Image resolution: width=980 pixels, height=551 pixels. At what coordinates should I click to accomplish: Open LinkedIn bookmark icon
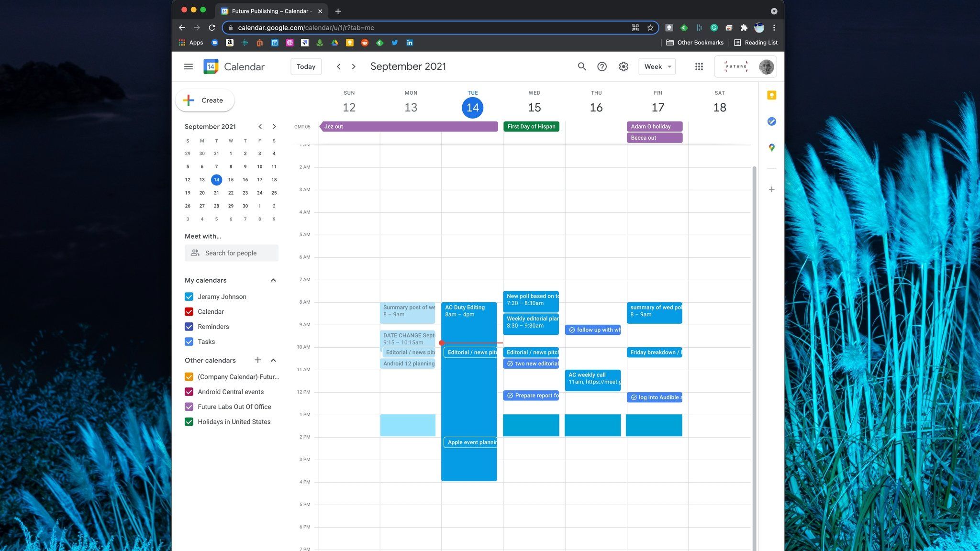tap(410, 43)
